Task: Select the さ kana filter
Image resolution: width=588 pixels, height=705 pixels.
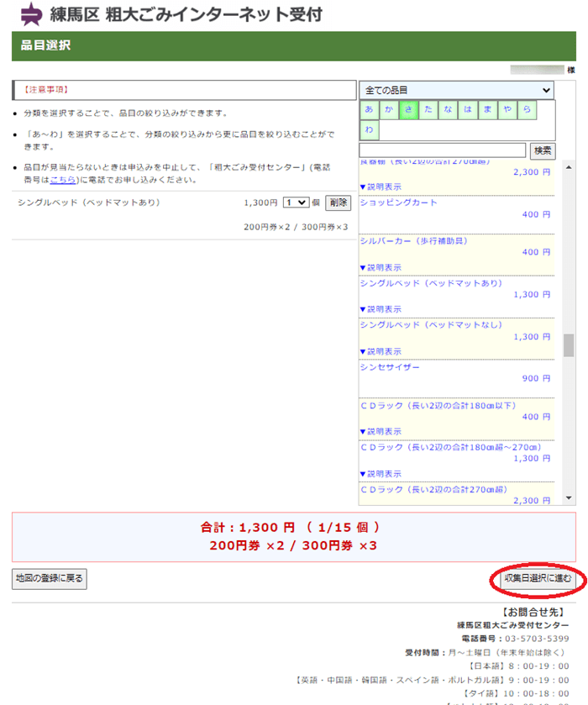Action: tap(408, 110)
